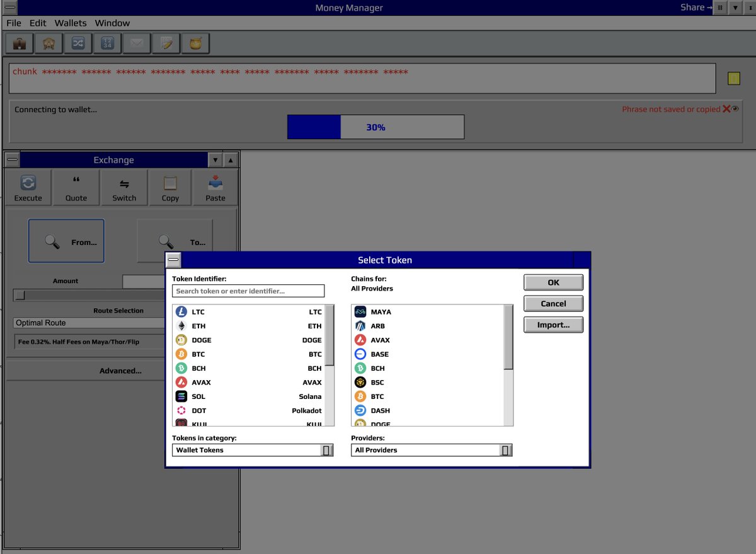Click Cancel in Select Token dialog
This screenshot has width=756, height=554.
[x=553, y=304]
